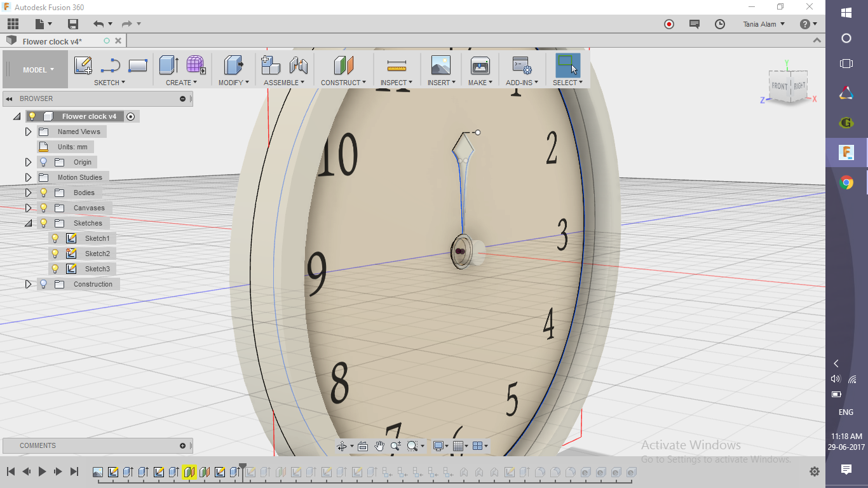Open the CREATE menu
Image resolution: width=868 pixels, height=488 pixels.
tap(181, 83)
